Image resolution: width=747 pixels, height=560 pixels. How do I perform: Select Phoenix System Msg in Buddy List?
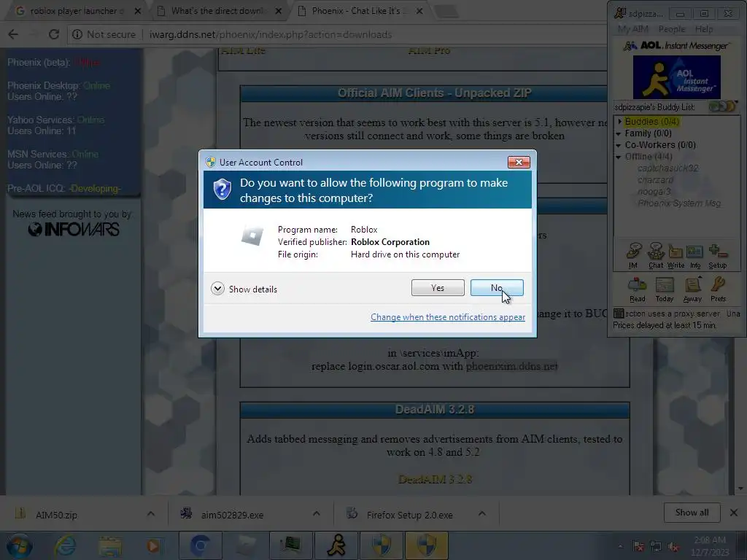[x=679, y=203]
